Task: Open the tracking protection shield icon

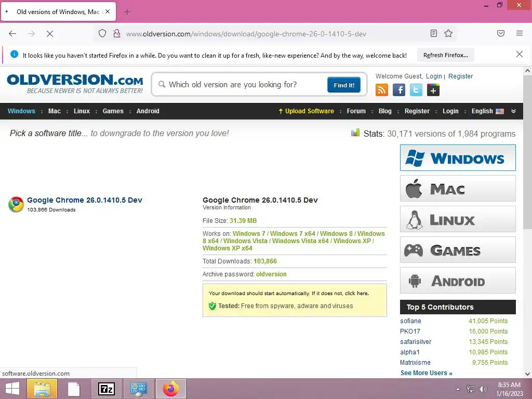Action: coord(102,34)
